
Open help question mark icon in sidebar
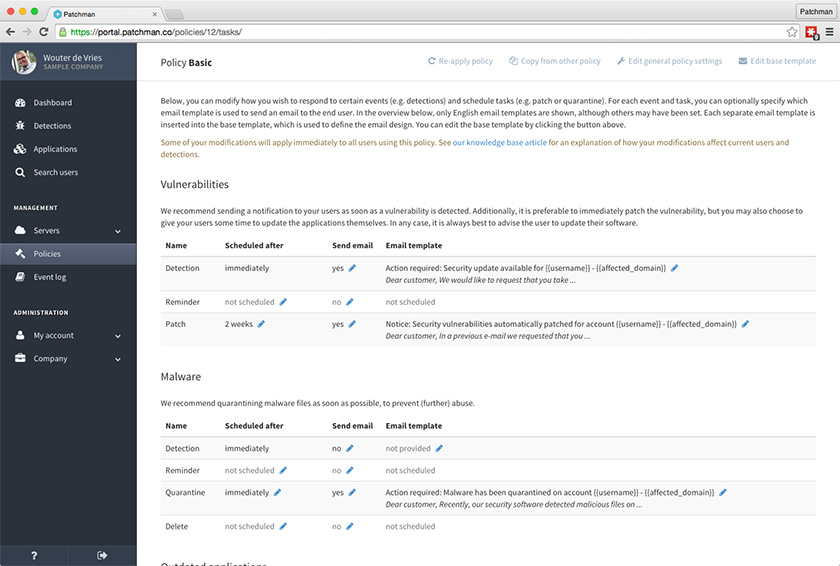point(34,555)
